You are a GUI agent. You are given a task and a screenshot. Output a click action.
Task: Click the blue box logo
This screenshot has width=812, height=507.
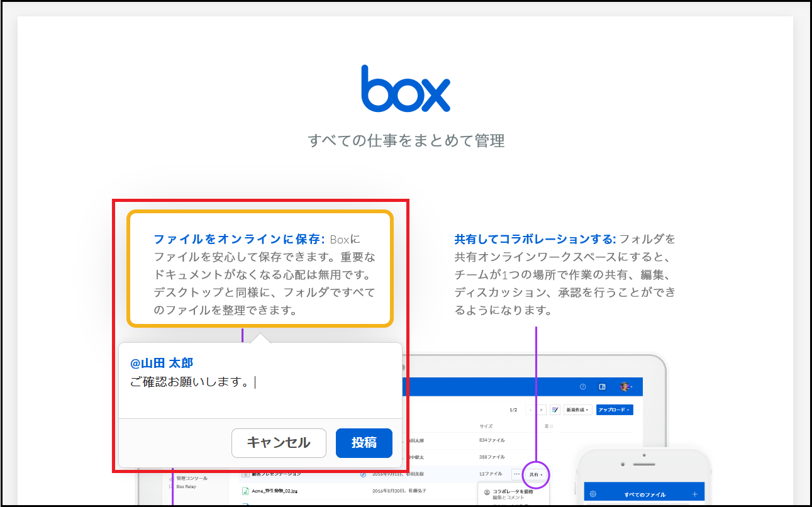(406, 89)
